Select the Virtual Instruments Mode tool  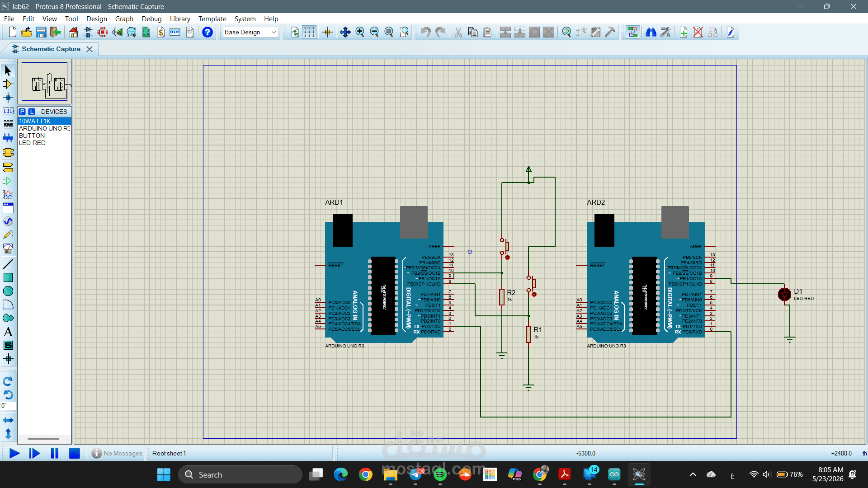tap(8, 249)
